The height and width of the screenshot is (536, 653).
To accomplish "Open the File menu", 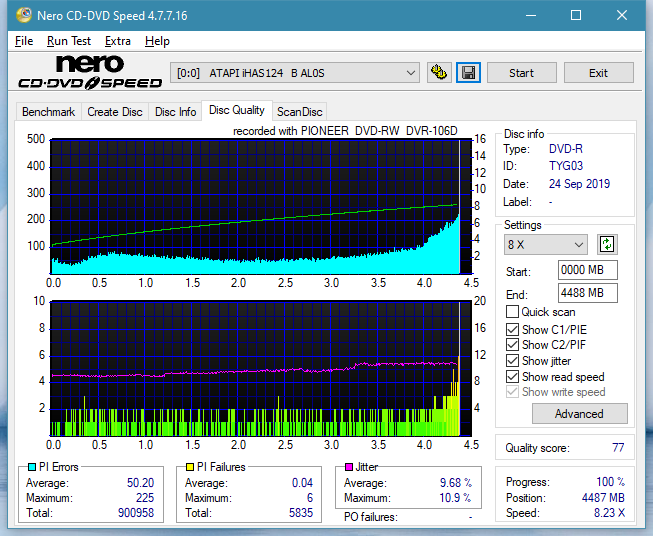I will coord(24,41).
